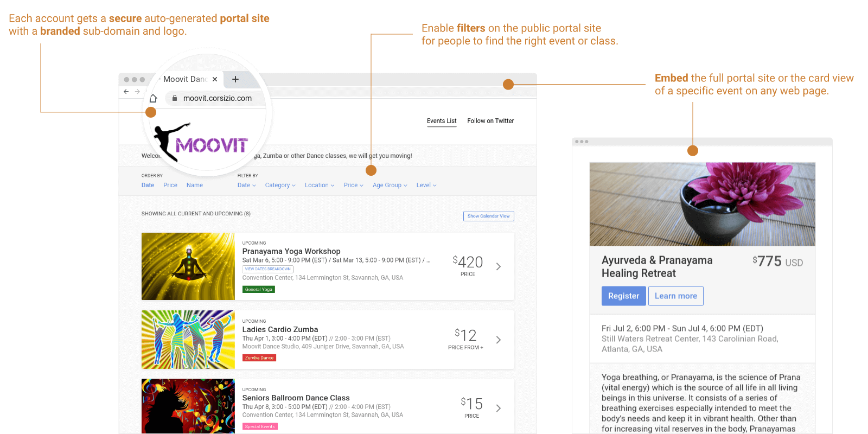Order events by Date

click(x=148, y=185)
